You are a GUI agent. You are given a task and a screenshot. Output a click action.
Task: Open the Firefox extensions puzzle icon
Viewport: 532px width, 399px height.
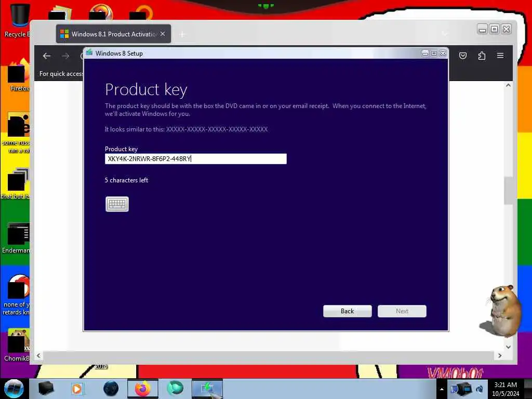click(482, 56)
